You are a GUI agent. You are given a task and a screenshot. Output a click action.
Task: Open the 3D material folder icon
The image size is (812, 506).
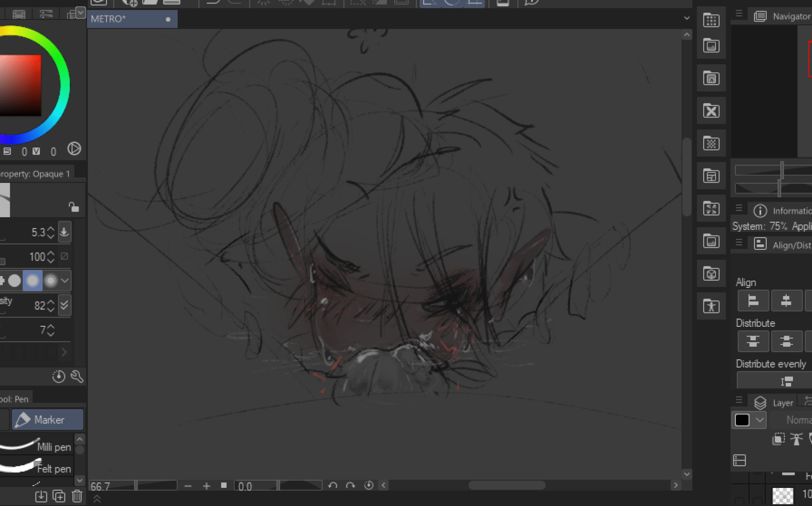(711, 274)
